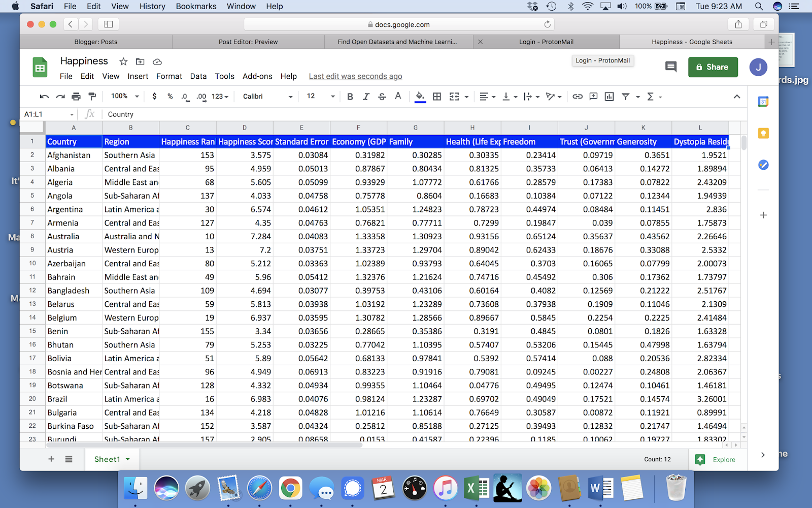Print the spreadsheet with the printer icon
This screenshot has height=508, width=812.
76,97
